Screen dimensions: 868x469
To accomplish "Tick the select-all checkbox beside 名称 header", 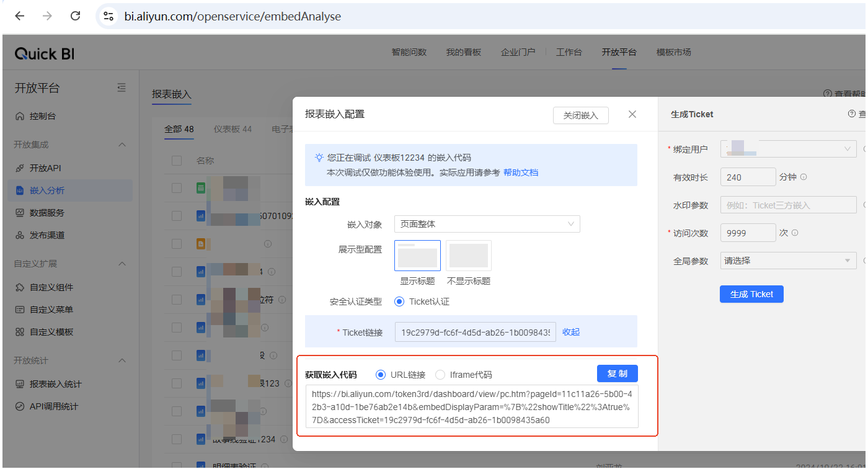I will click(177, 161).
